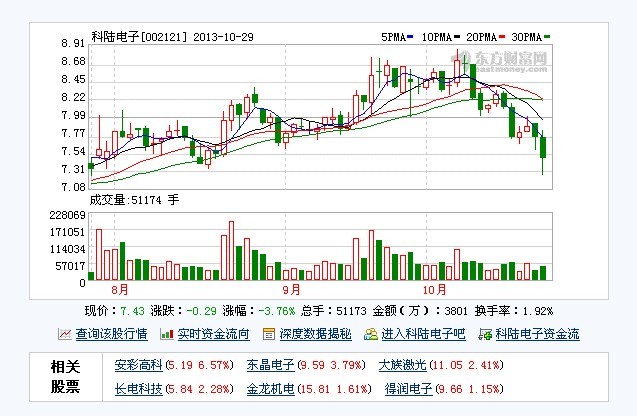
Task: Click the change value -0.29
Action: pyautogui.click(x=202, y=311)
